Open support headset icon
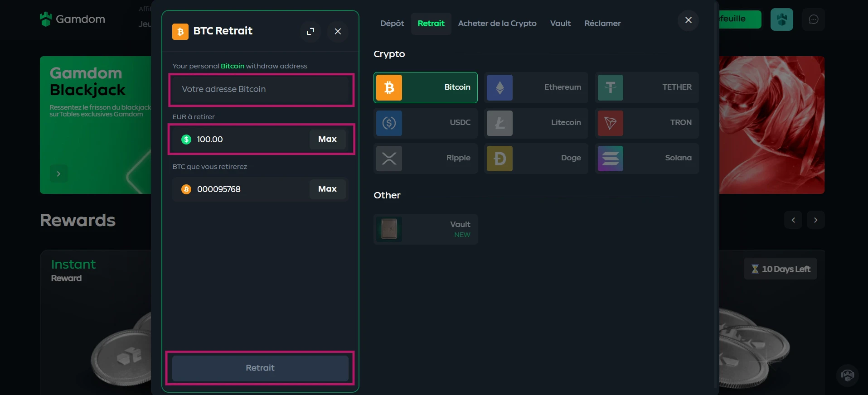868x395 pixels. point(848,376)
